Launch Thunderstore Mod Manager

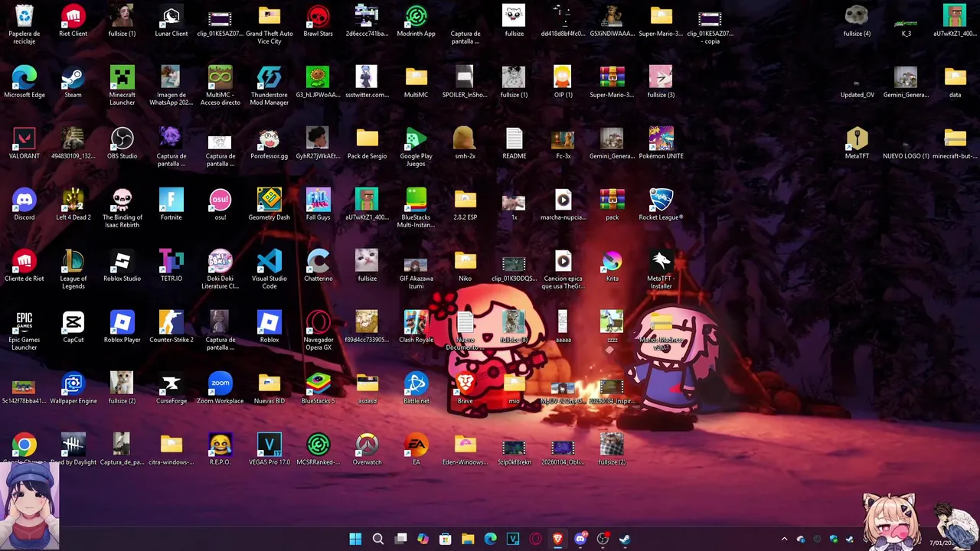coord(269,78)
